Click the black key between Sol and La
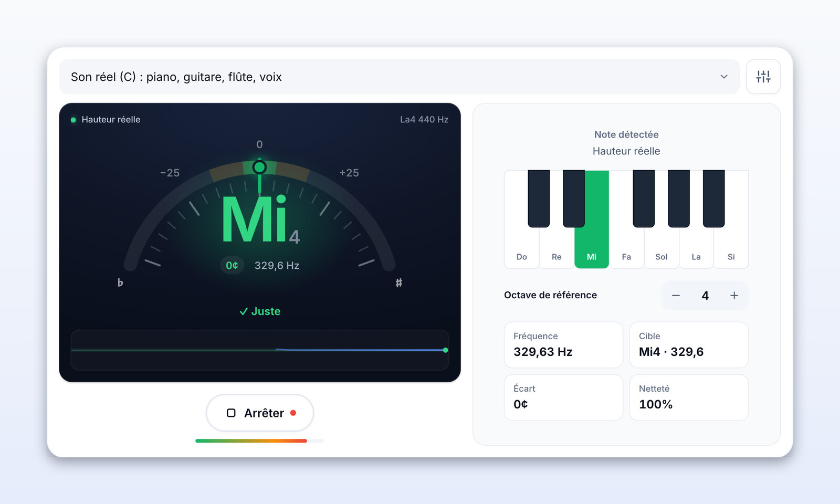The image size is (840, 504). pos(679,198)
